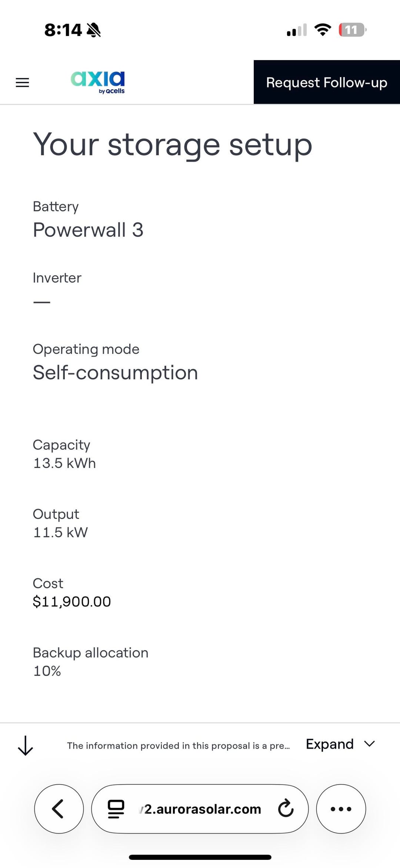
Task: Open the hamburger menu
Action: (x=22, y=82)
